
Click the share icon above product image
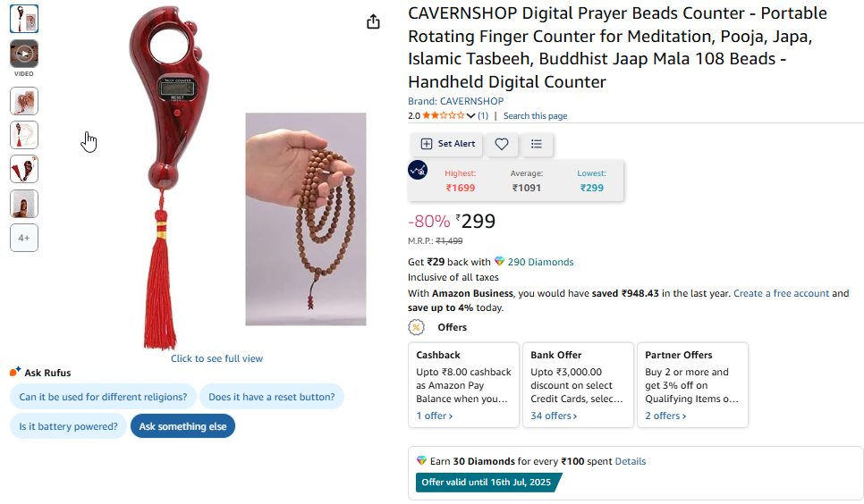(x=374, y=22)
